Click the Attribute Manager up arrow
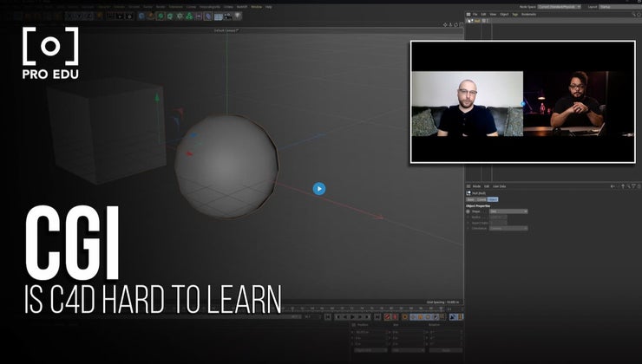This screenshot has width=642, height=364. (623, 186)
